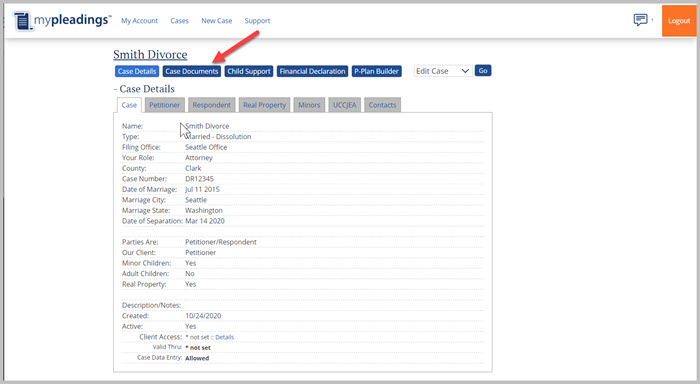Screen dimensions: 700x384
Task: Start a New Case from navigation
Action: coord(217,21)
